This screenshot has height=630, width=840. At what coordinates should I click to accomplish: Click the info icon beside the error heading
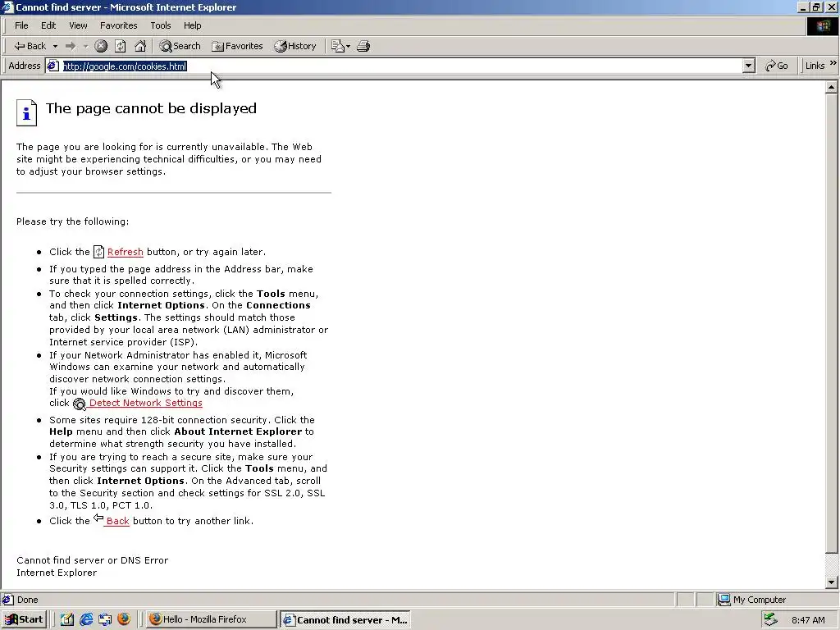pyautogui.click(x=26, y=112)
